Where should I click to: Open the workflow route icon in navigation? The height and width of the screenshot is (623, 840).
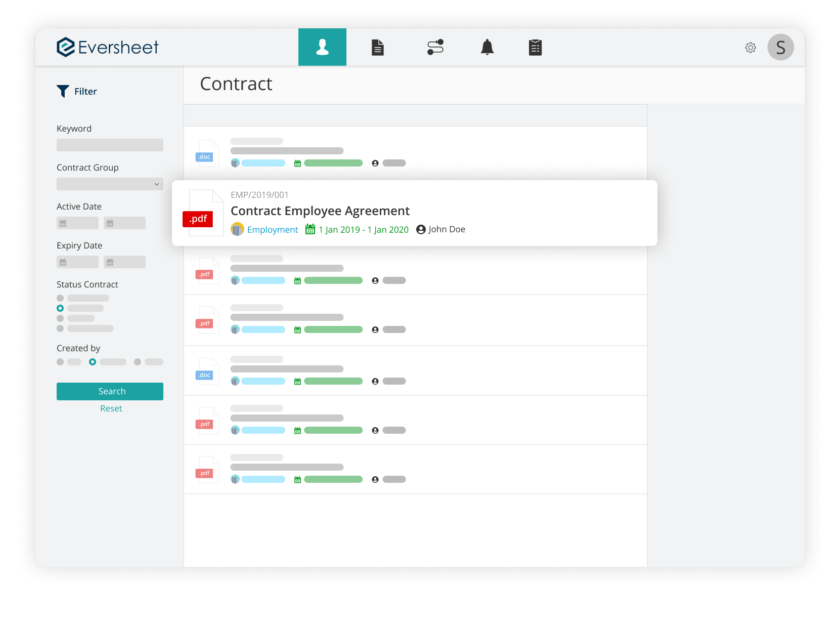(x=435, y=48)
